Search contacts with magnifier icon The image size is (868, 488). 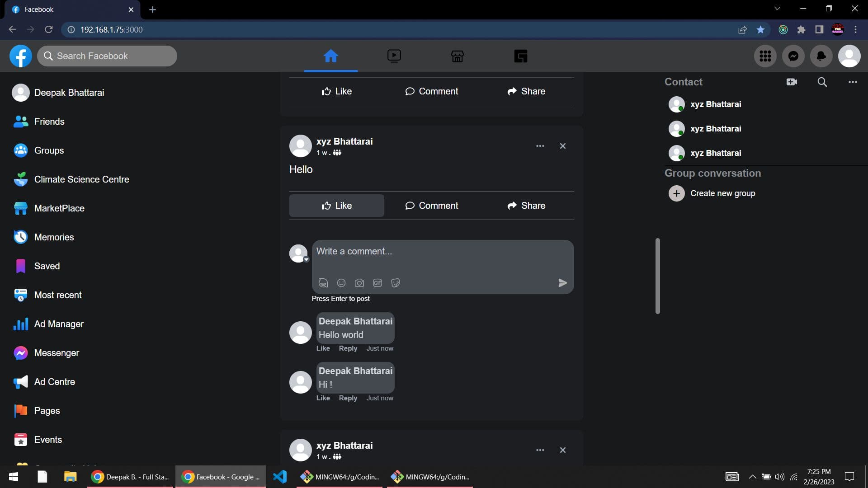tap(822, 82)
